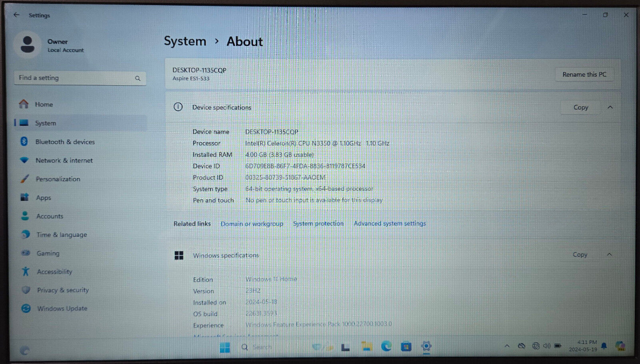Click the battery tray icon
The width and height of the screenshot is (640, 364).
558,346
